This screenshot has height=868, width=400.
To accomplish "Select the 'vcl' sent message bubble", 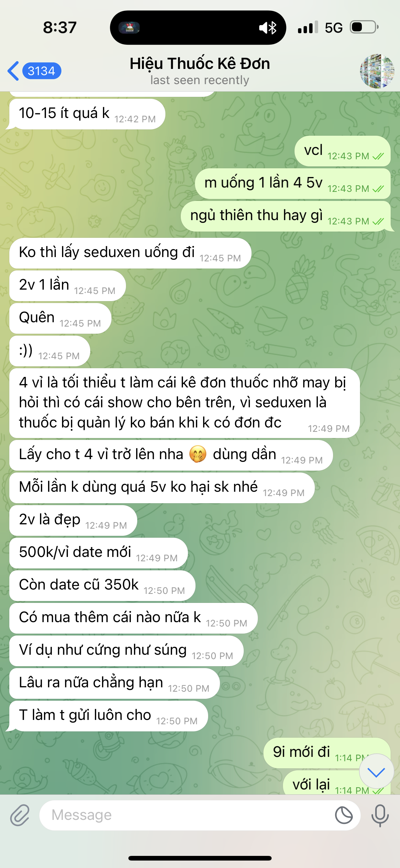I will [342, 151].
